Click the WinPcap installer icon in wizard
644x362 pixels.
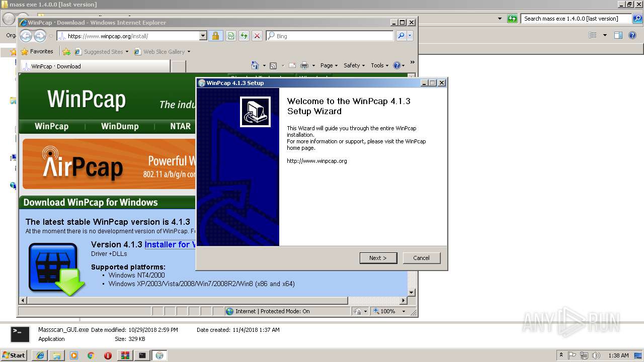tap(255, 112)
